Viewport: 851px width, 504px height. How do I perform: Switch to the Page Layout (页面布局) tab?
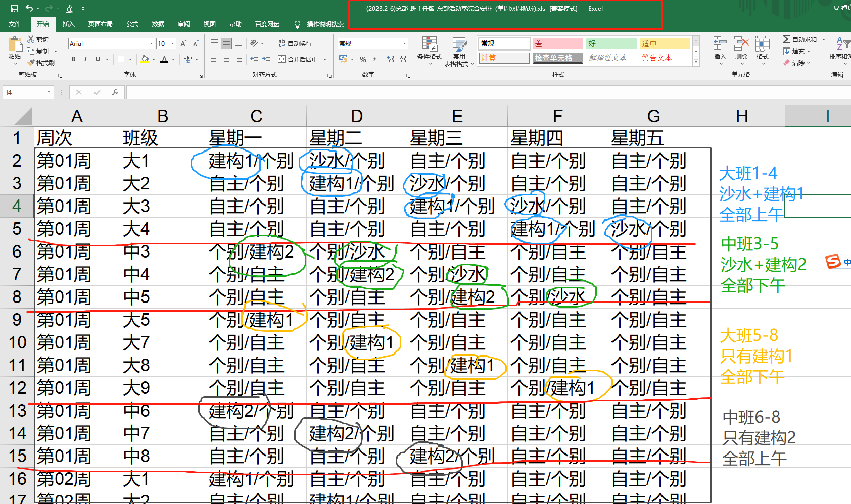coord(100,24)
